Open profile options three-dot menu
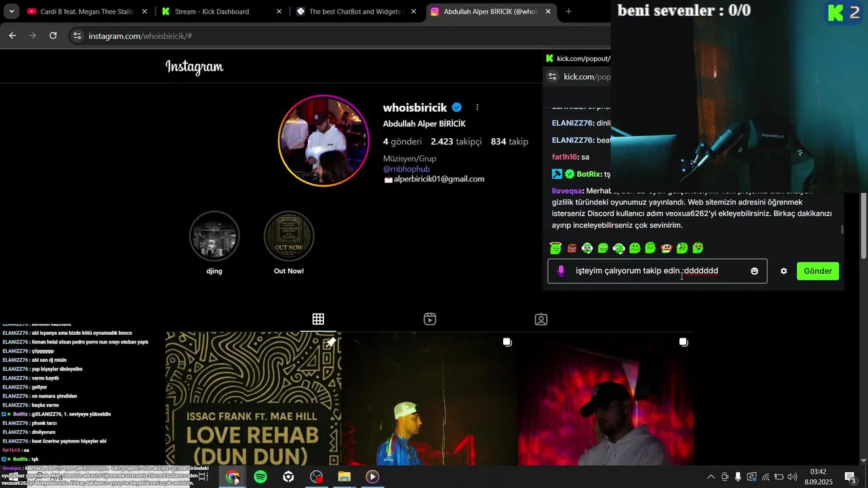868x488 pixels. (477, 107)
